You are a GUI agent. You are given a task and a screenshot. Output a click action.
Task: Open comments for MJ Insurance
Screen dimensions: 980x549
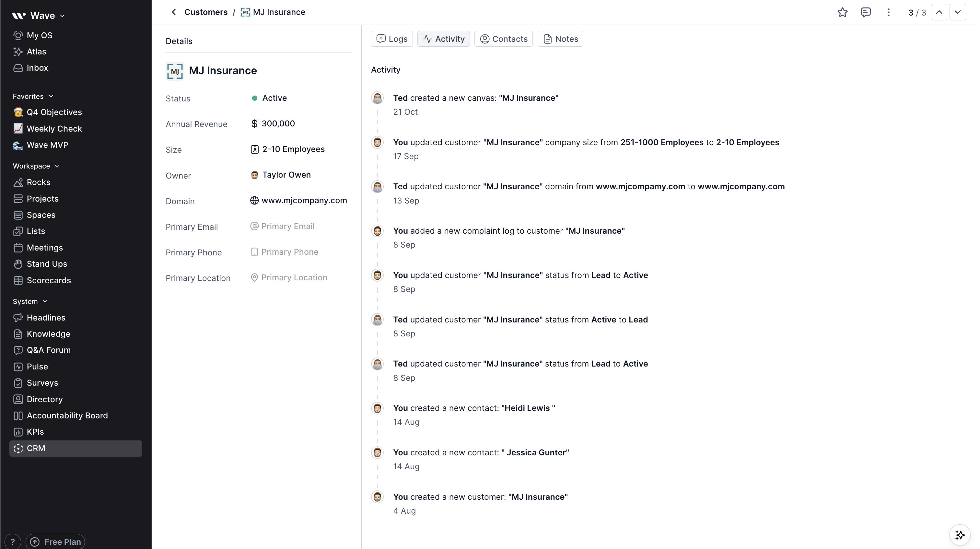pyautogui.click(x=866, y=12)
